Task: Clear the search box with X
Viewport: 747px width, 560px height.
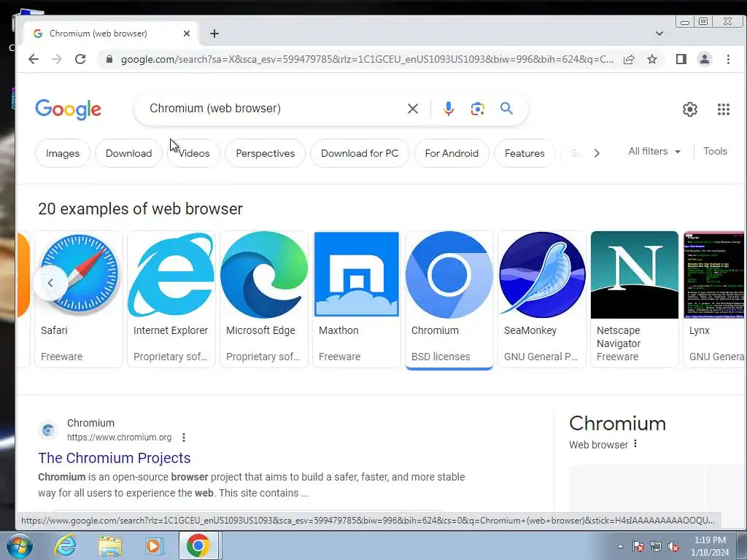Action: pyautogui.click(x=413, y=109)
